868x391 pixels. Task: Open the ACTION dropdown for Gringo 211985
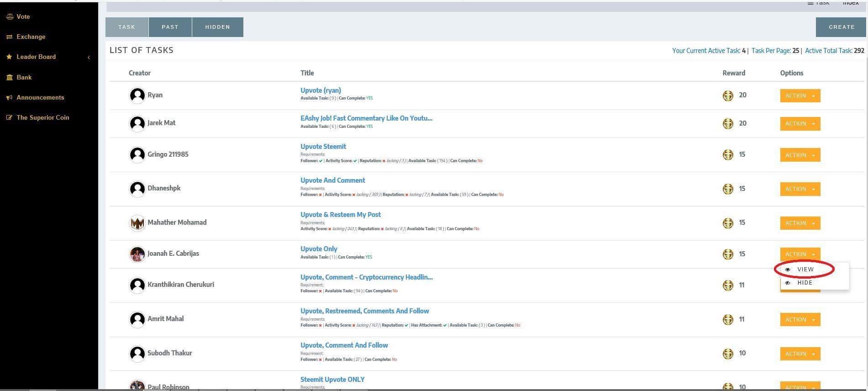point(800,155)
